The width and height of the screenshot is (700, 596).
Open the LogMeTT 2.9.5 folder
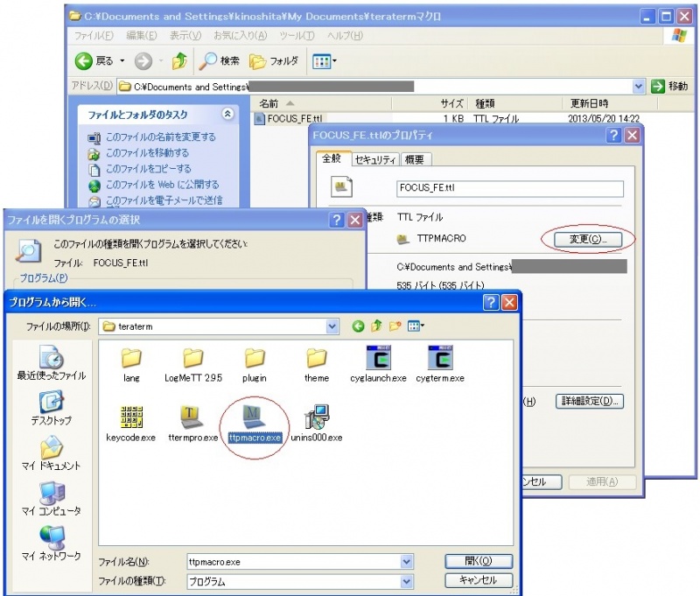[x=192, y=357]
